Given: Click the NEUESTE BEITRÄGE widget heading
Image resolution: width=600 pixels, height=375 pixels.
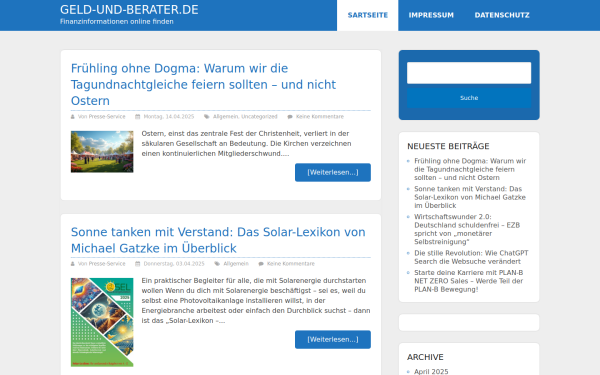Looking at the screenshot, I should (448, 147).
